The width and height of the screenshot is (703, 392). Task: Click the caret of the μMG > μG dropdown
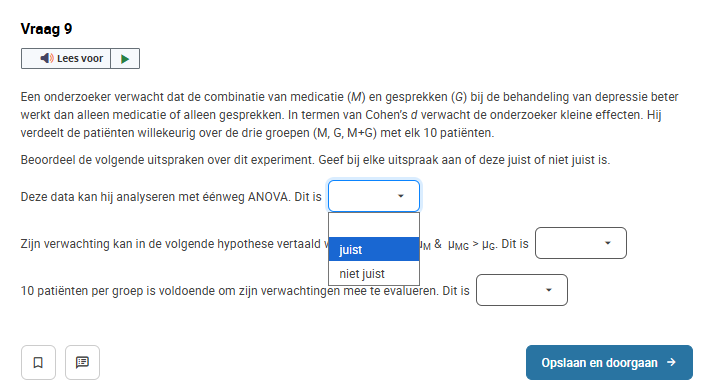coord(608,243)
